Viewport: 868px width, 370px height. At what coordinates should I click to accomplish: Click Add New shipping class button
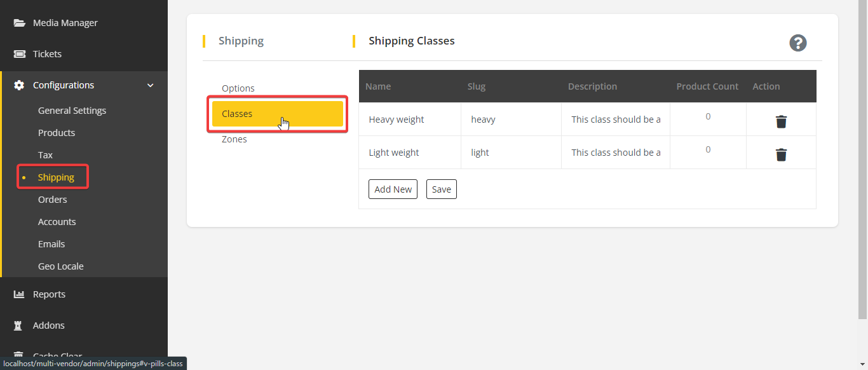393,189
